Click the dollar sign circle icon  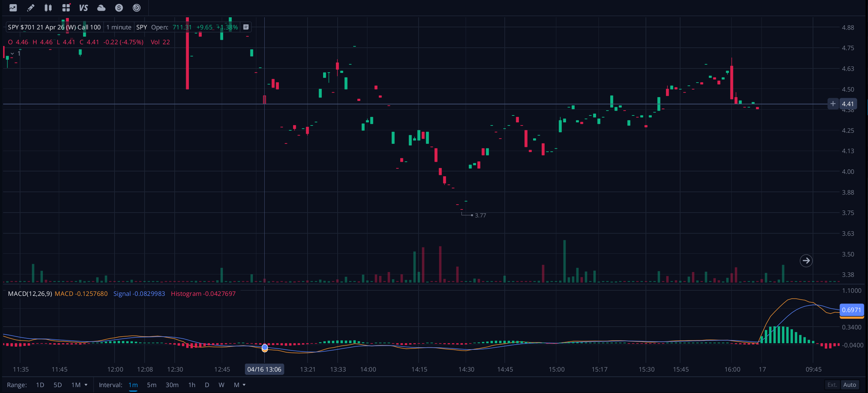(x=119, y=8)
